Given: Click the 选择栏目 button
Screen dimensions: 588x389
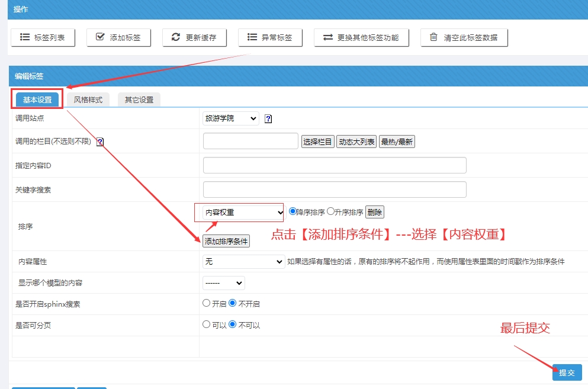Looking at the screenshot, I should [317, 142].
